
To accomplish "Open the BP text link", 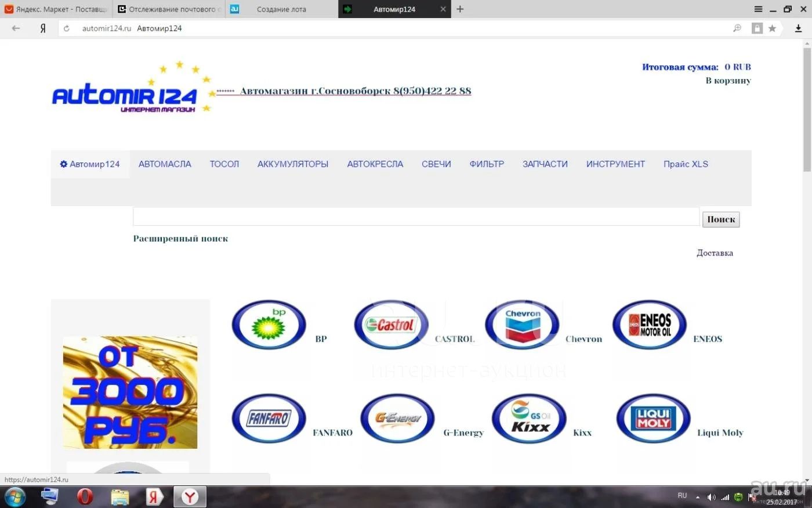I will (321, 339).
